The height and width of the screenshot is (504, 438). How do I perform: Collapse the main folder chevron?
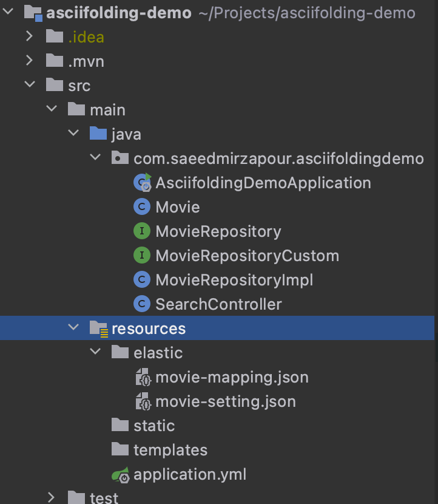click(52, 109)
